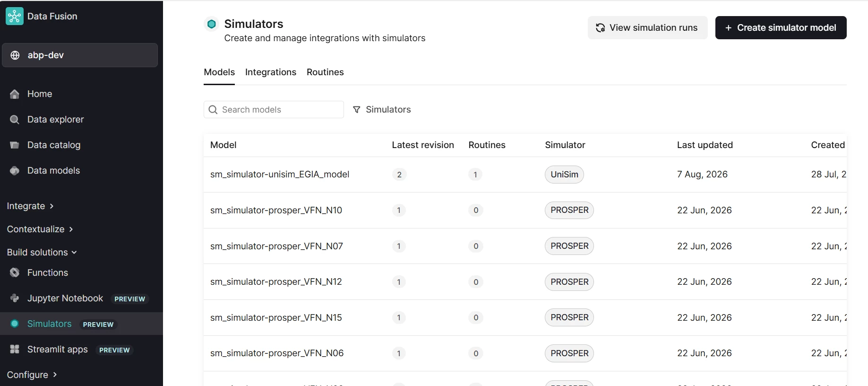Image resolution: width=868 pixels, height=386 pixels.
Task: Click the Streamlit apps grid icon
Action: 15,349
